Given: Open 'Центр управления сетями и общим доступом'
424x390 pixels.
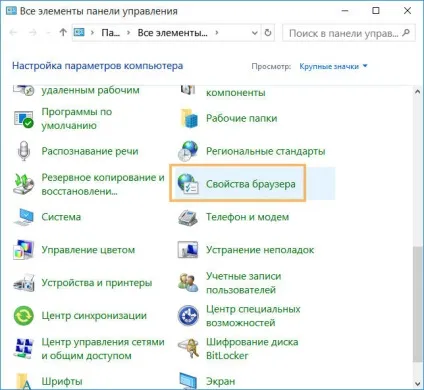Looking at the screenshot, I should pos(103,349).
